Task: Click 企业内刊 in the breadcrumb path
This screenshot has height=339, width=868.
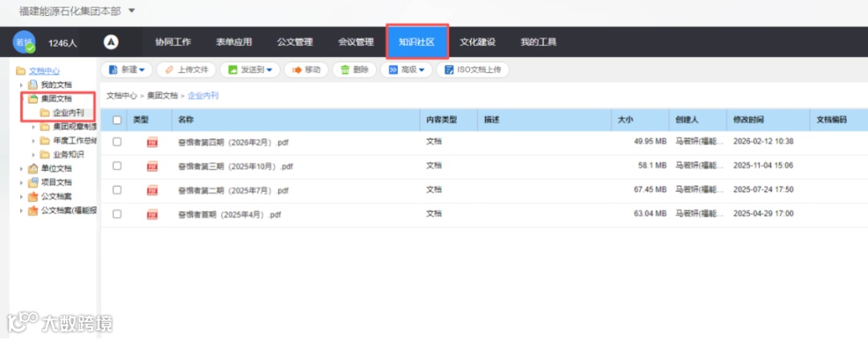Action: click(203, 96)
